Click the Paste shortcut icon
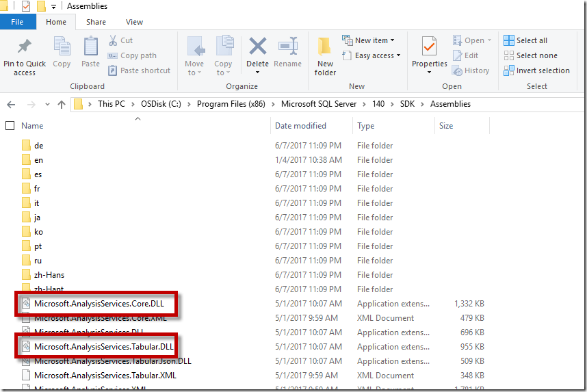 pos(113,70)
